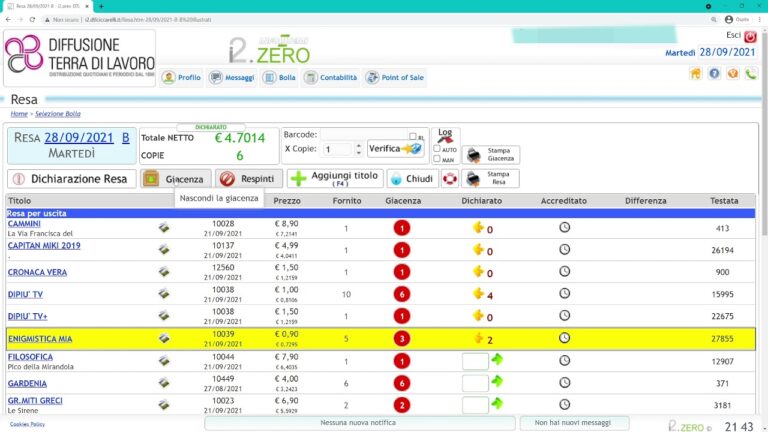Click the book icon in CAMMINI row
The image size is (768, 432).
(164, 227)
